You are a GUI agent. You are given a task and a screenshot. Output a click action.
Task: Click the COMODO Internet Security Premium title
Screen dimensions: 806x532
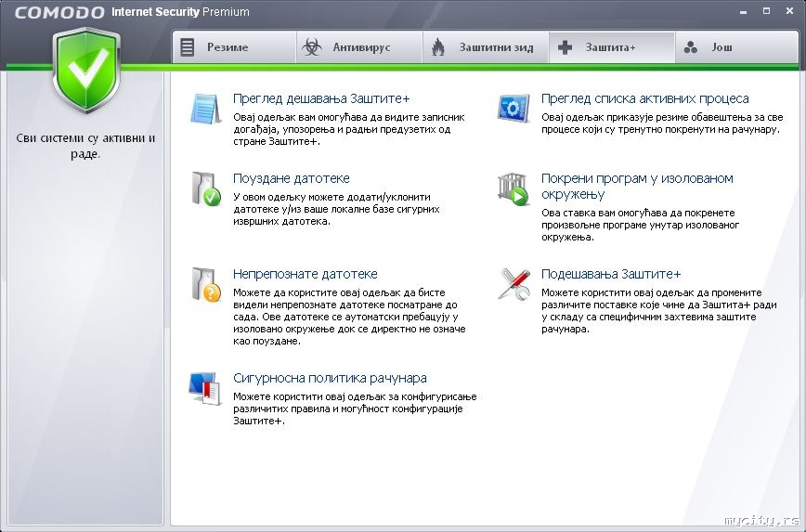[132, 12]
